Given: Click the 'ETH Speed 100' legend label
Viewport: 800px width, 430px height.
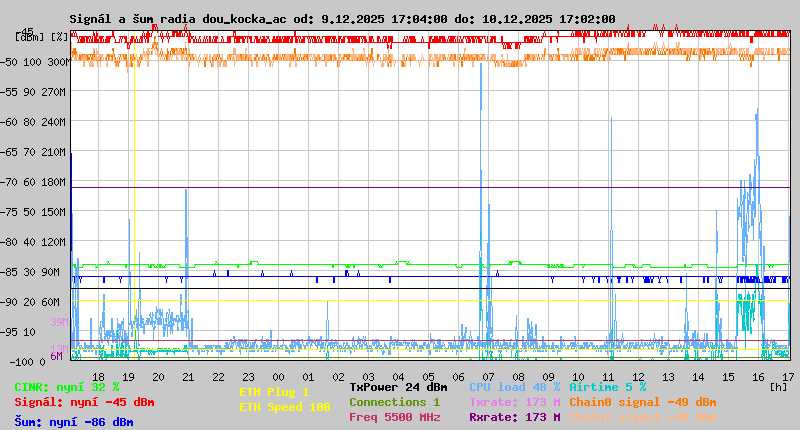Looking at the screenshot, I should [285, 408].
